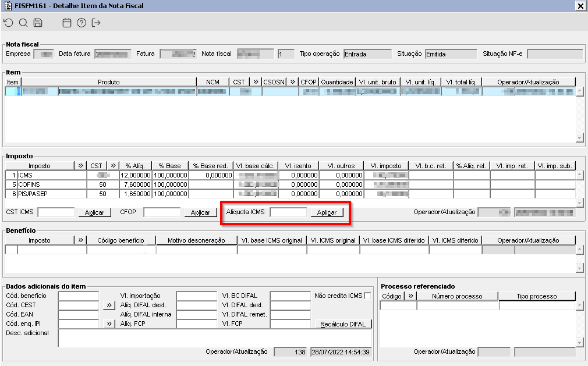Focus the Alíq. DIFAL dest. input field
The width and height of the screenshot is (588, 366).
(x=197, y=305)
